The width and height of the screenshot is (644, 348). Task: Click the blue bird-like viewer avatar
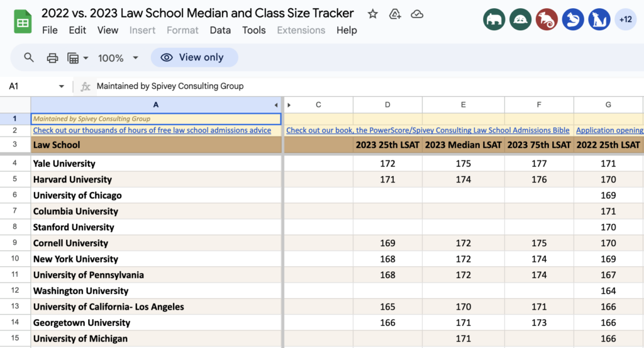click(x=573, y=20)
